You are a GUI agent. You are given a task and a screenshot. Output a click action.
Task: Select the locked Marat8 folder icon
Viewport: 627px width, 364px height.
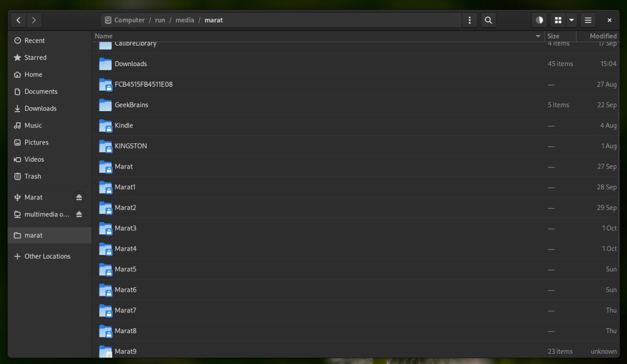105,332
